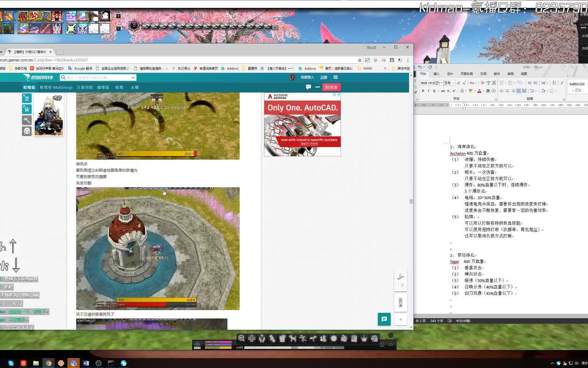Open Change Case Aa dropdown
The height and width of the screenshot is (368, 588).
tap(473, 83)
